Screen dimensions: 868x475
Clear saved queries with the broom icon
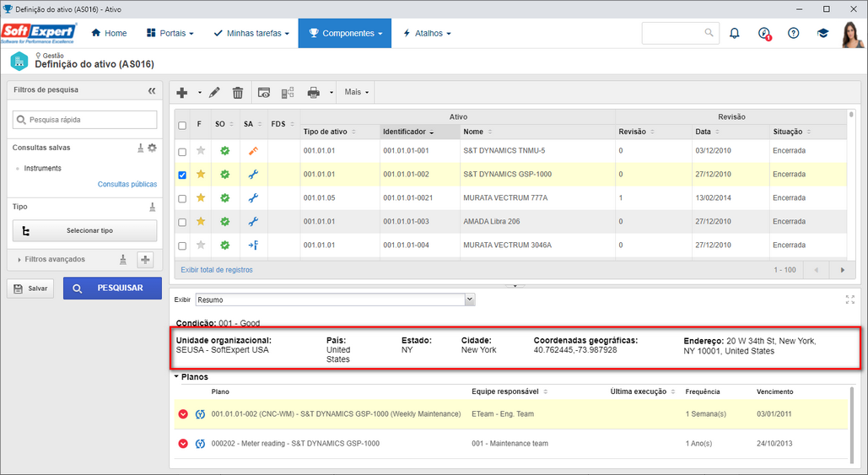pyautogui.click(x=141, y=148)
